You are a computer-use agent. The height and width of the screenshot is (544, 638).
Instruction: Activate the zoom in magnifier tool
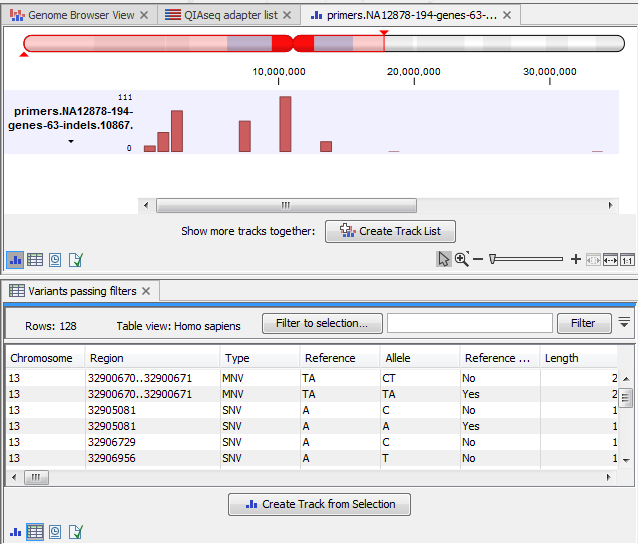(x=461, y=260)
